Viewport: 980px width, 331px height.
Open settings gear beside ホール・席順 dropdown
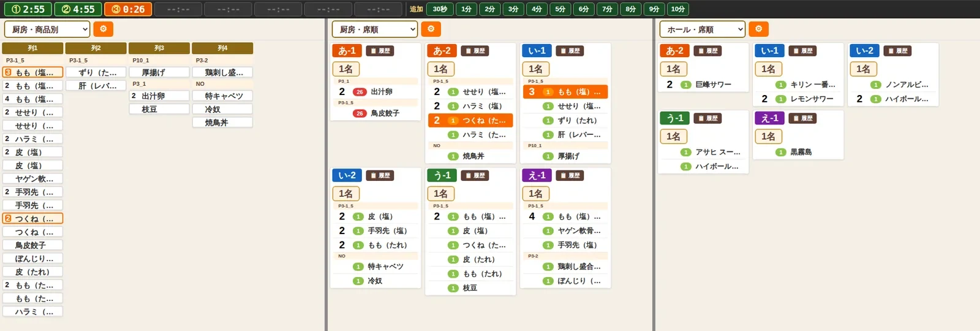(x=758, y=29)
